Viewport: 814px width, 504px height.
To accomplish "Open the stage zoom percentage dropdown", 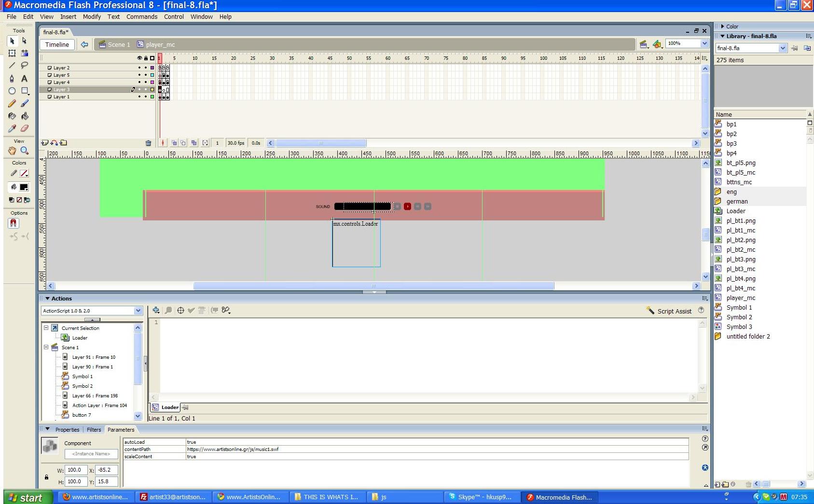I will click(704, 43).
